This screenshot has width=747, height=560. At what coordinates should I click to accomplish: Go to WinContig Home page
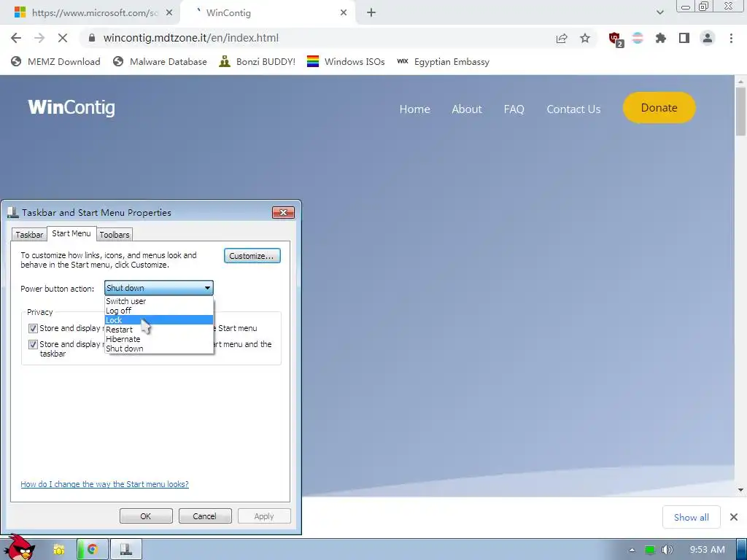(x=414, y=109)
